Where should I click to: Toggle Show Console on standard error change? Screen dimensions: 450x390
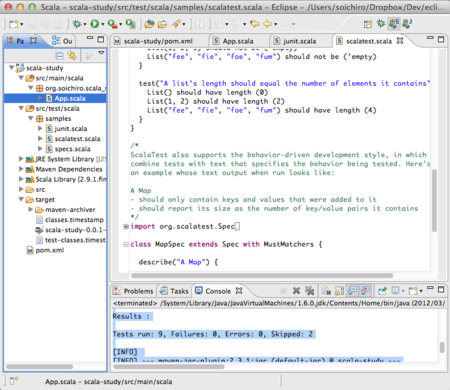coord(366,291)
